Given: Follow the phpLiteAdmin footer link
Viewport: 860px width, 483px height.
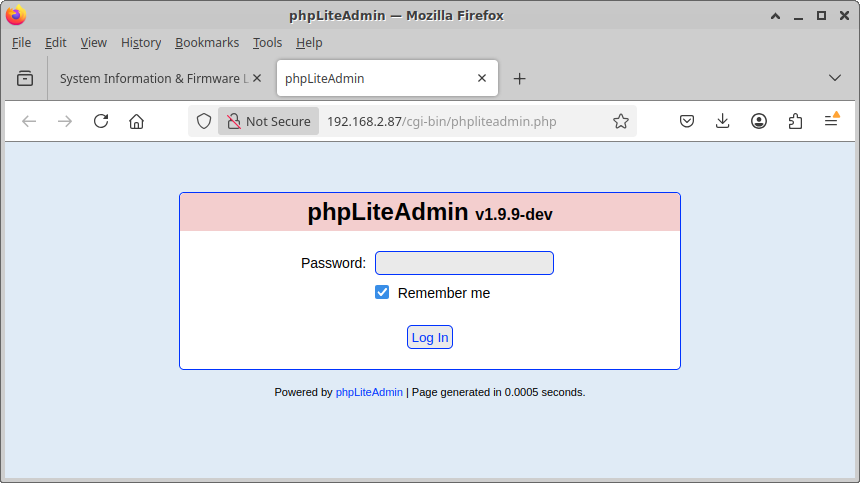Looking at the screenshot, I should pos(369,392).
